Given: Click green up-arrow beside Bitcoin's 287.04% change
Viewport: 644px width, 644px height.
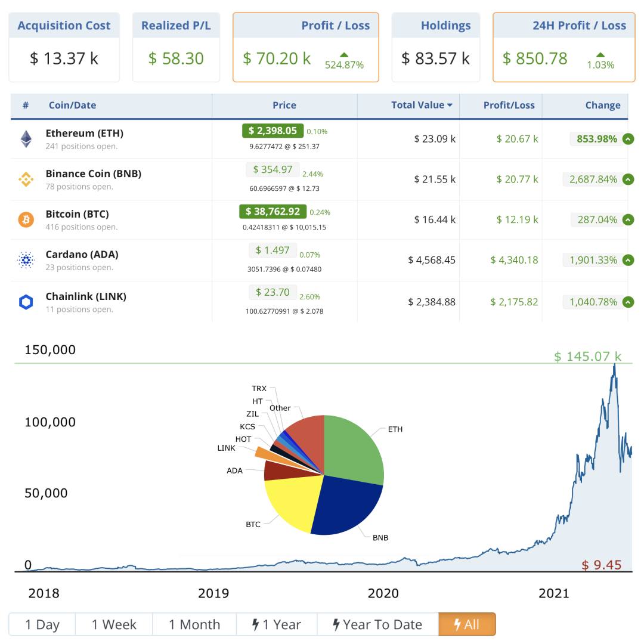Looking at the screenshot, I should click(x=628, y=220).
